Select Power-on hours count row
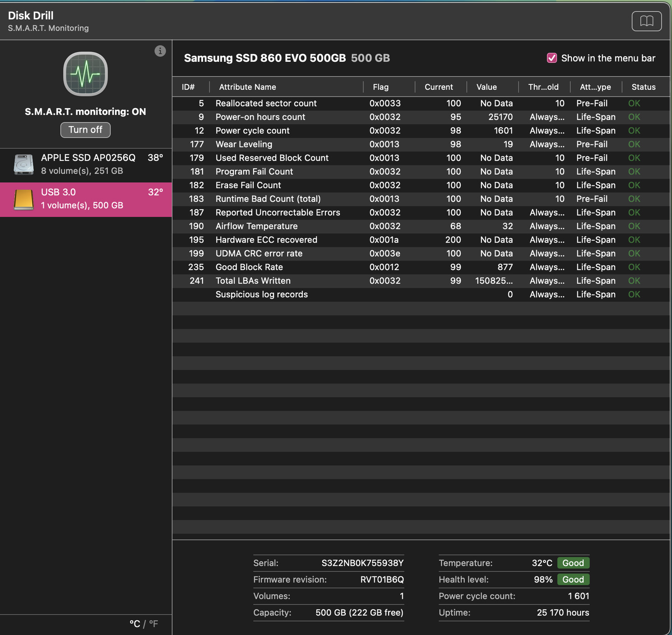This screenshot has height=635, width=672. coord(421,117)
